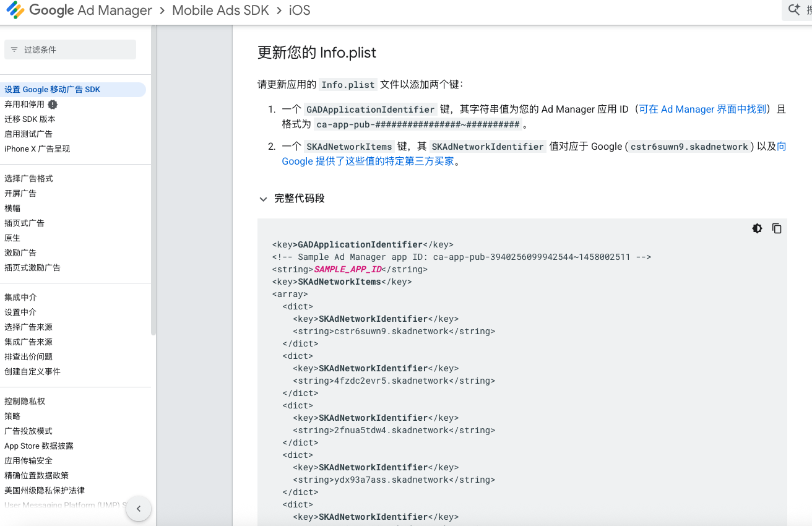Open 集成中介 sidebar page
Image resolution: width=812 pixels, height=526 pixels.
(20, 298)
